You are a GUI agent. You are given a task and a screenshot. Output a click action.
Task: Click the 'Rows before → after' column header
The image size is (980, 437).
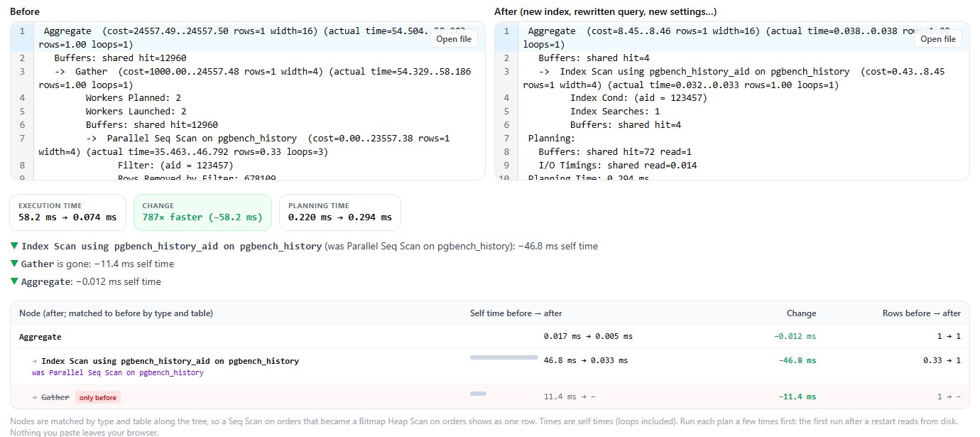(x=922, y=313)
